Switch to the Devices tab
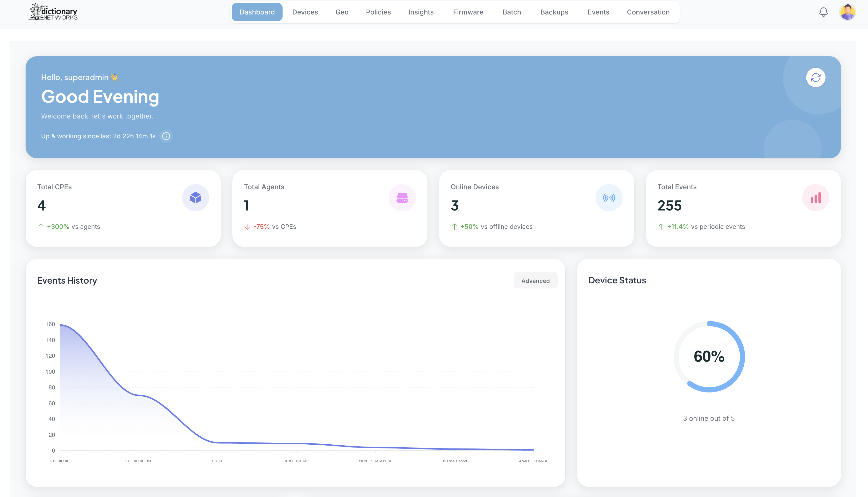 305,12
